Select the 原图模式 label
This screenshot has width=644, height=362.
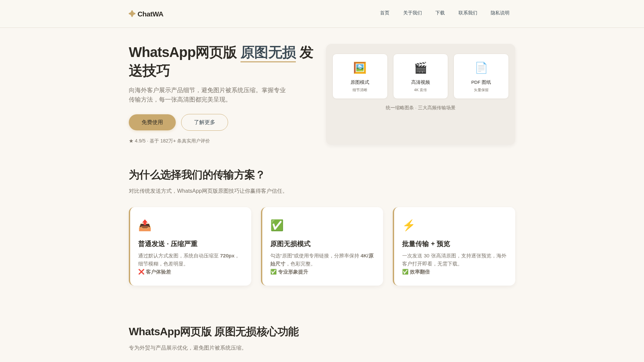click(360, 82)
